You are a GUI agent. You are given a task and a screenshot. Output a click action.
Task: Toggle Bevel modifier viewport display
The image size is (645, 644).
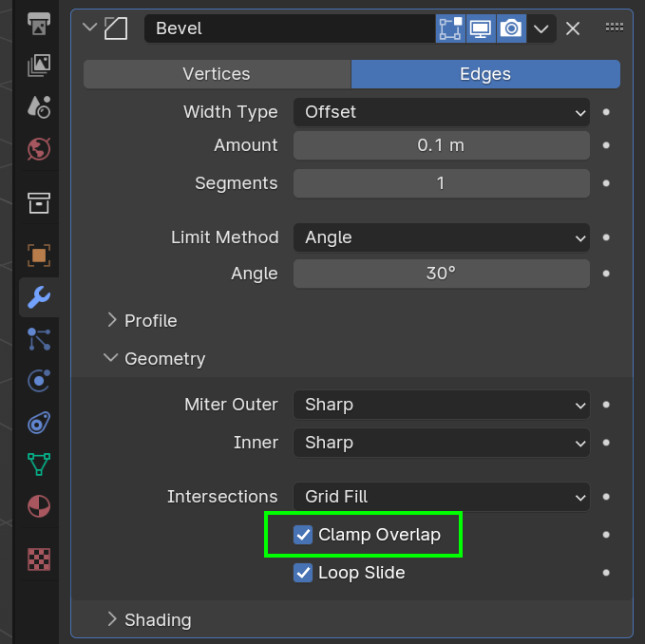pos(481,28)
